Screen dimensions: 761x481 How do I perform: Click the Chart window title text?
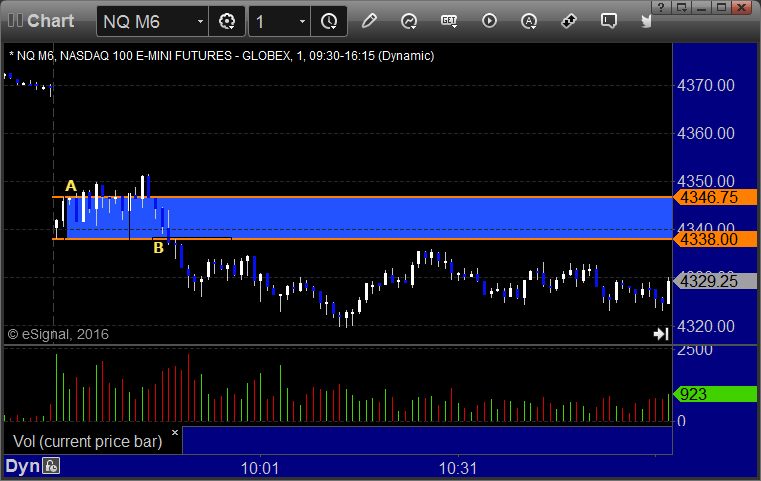click(x=50, y=21)
